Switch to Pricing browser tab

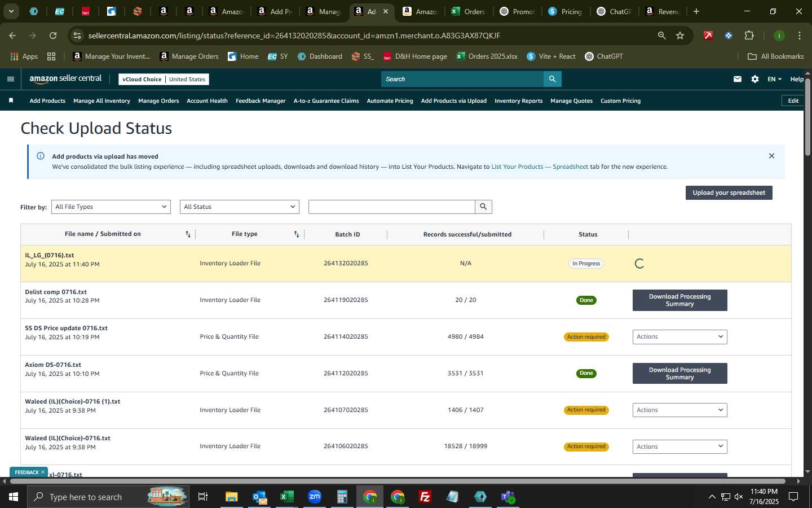tap(566, 11)
